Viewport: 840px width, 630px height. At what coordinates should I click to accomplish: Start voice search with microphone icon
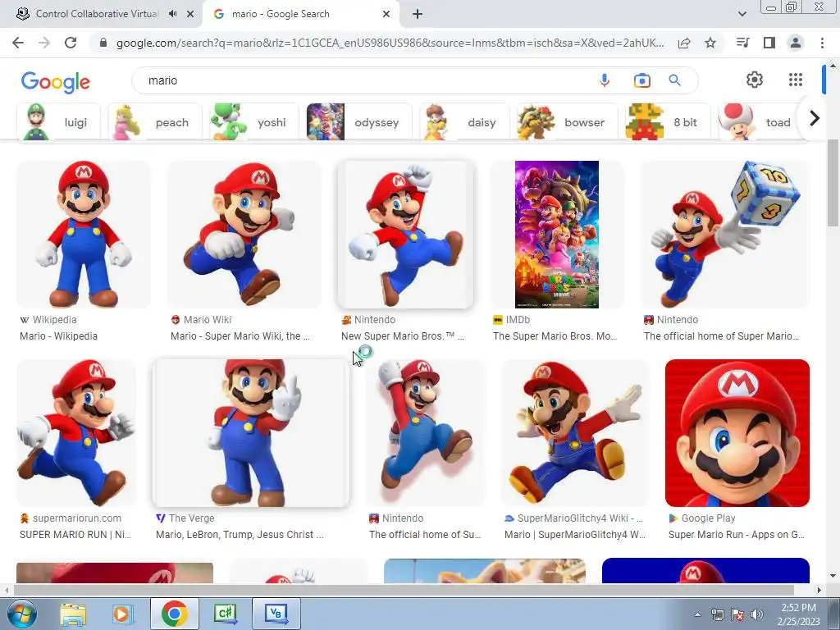(x=605, y=80)
